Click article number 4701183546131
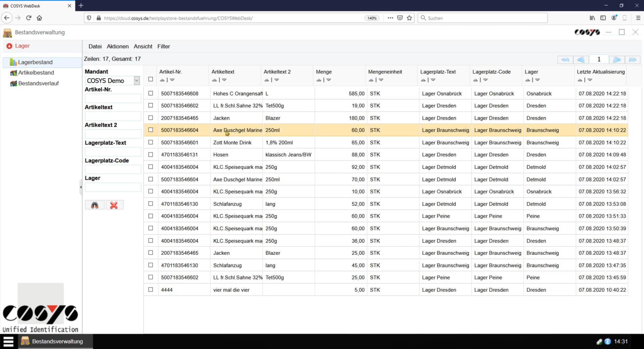This screenshot has width=644, height=349. 179,155
